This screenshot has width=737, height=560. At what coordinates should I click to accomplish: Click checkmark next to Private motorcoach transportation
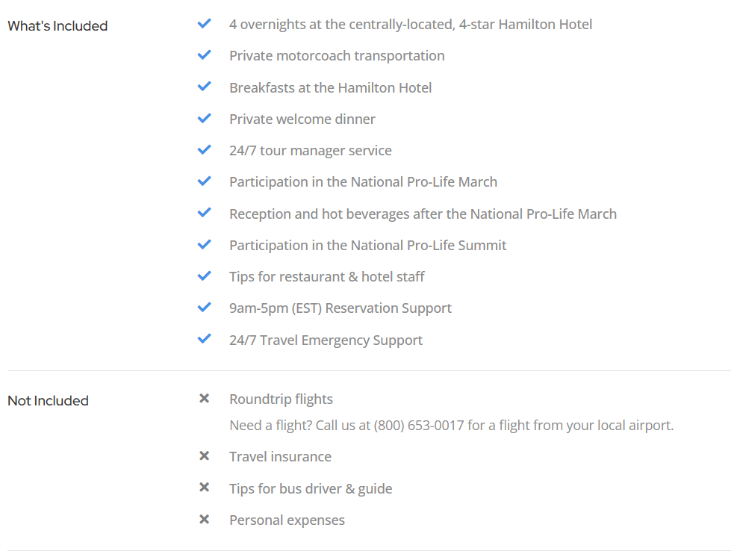204,55
